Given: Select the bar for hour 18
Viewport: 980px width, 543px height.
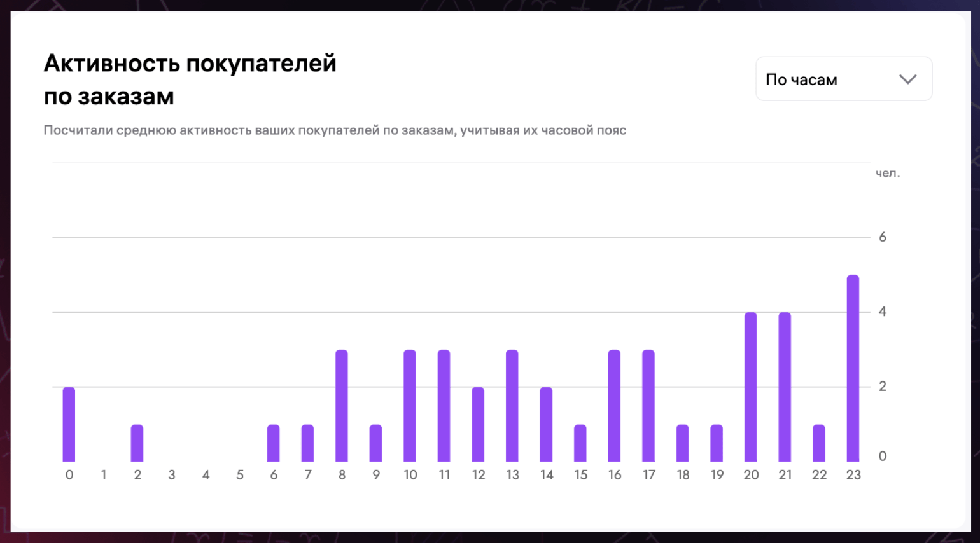Looking at the screenshot, I should point(683,443).
